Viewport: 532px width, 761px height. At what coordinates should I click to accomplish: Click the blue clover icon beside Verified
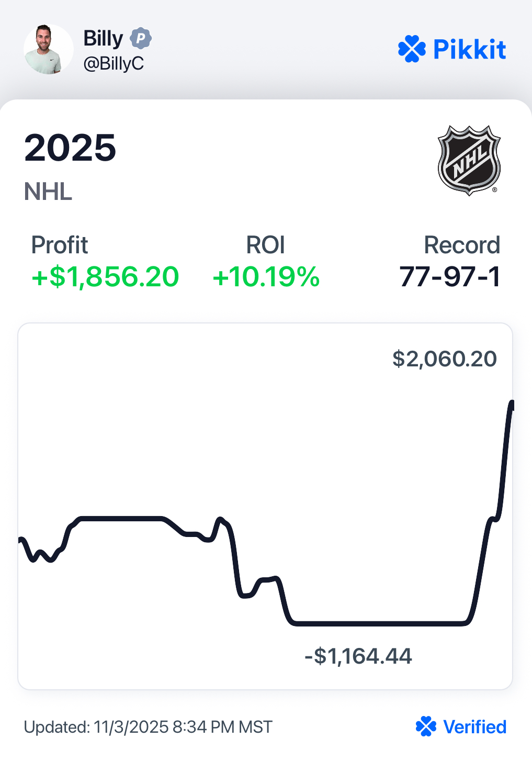point(426,726)
